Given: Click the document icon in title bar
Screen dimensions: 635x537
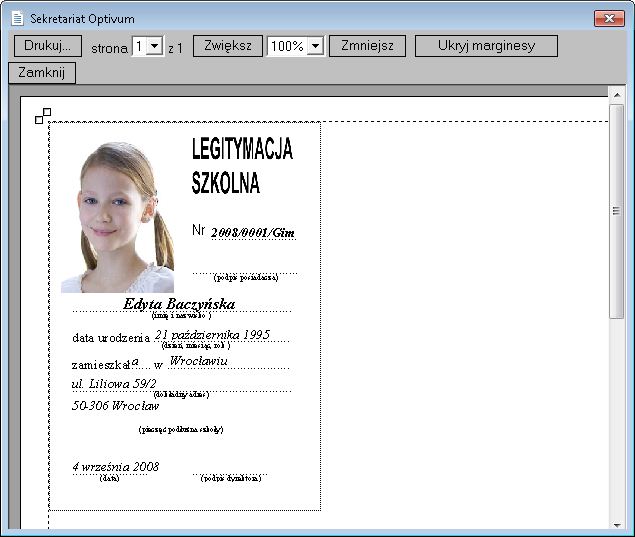Looking at the screenshot, I should coord(17,19).
